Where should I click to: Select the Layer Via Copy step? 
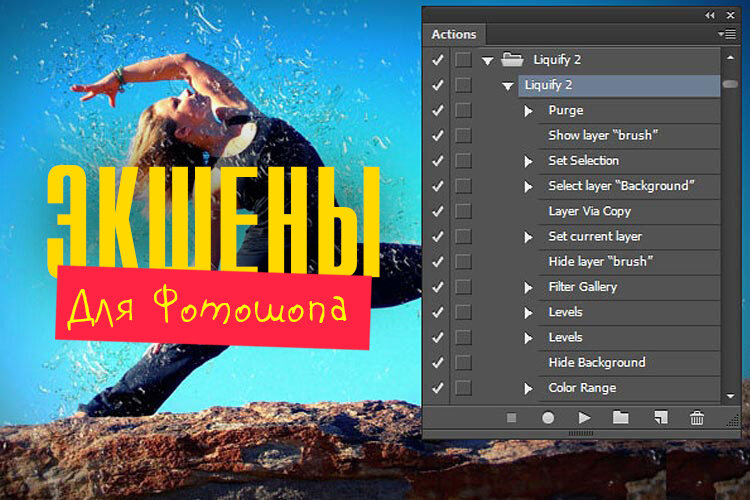[629, 211]
